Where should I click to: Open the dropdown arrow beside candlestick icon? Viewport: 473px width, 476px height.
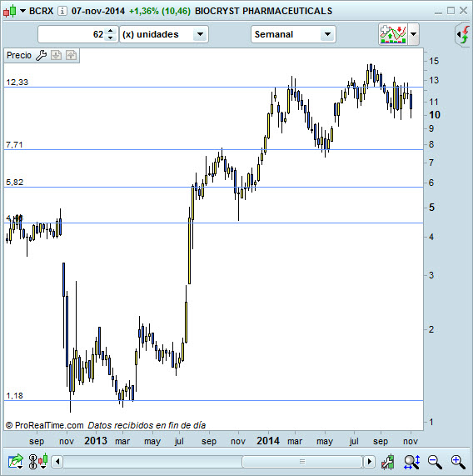pos(22,11)
